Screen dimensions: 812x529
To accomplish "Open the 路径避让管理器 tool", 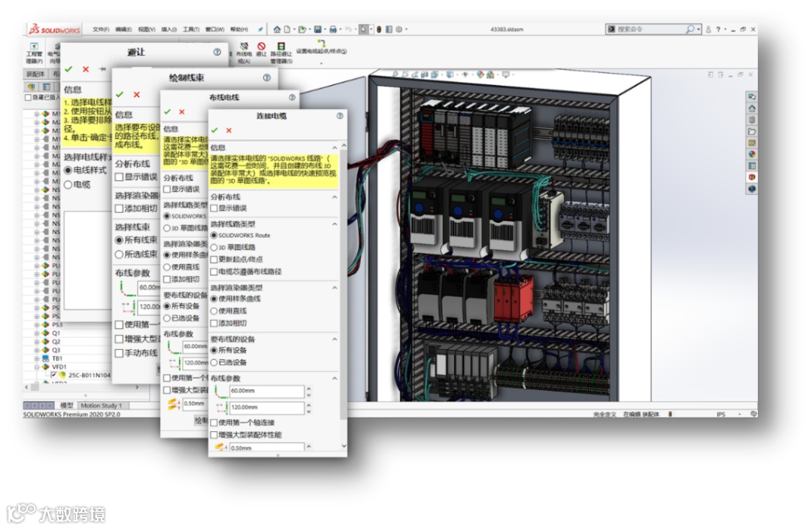I will pyautogui.click(x=281, y=53).
